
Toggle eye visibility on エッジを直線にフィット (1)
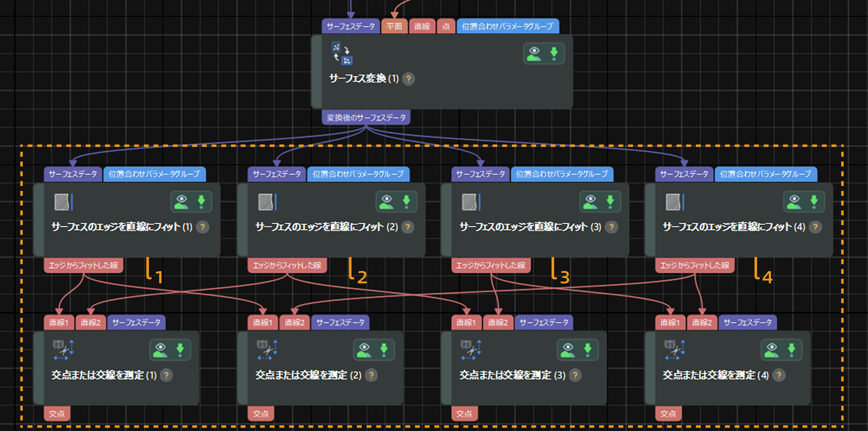click(x=181, y=202)
